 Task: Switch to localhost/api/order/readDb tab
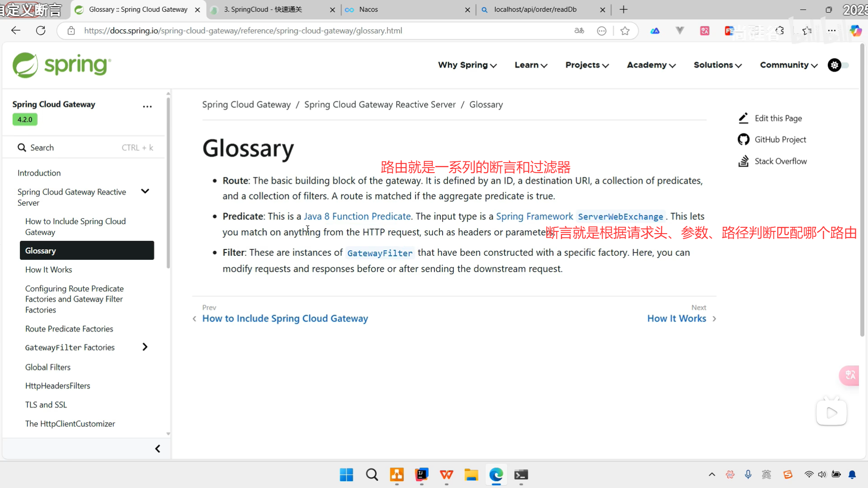[x=535, y=9]
